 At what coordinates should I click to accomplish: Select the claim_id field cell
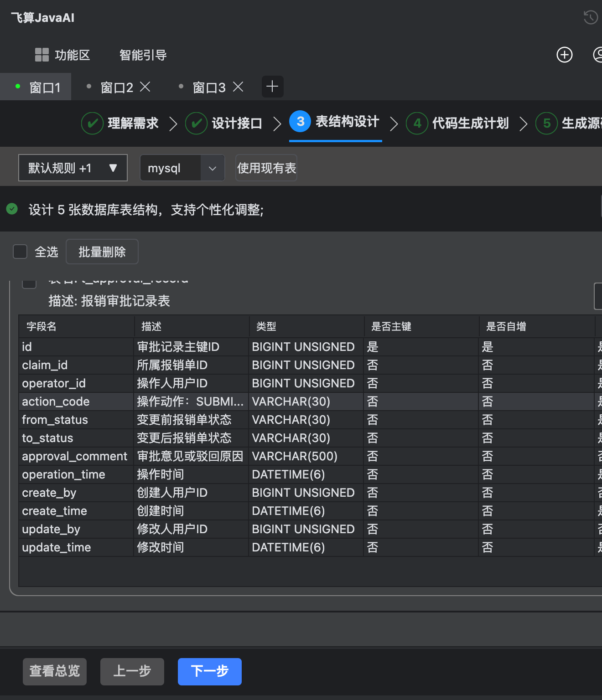coord(76,365)
